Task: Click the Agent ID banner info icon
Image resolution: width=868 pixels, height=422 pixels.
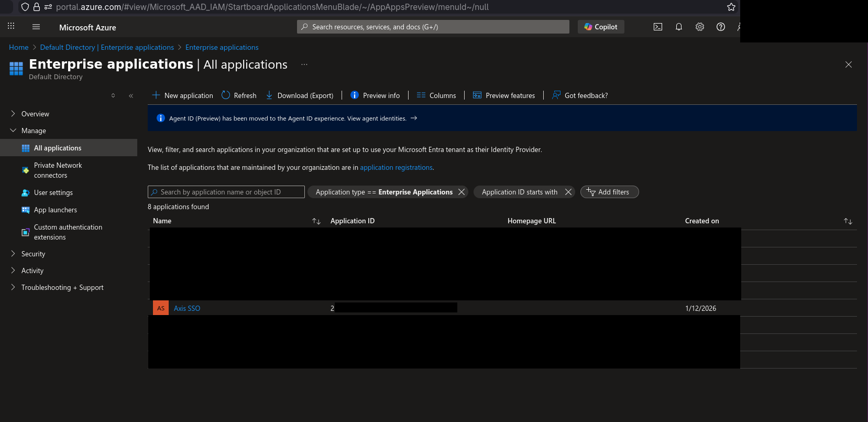Action: [x=161, y=118]
